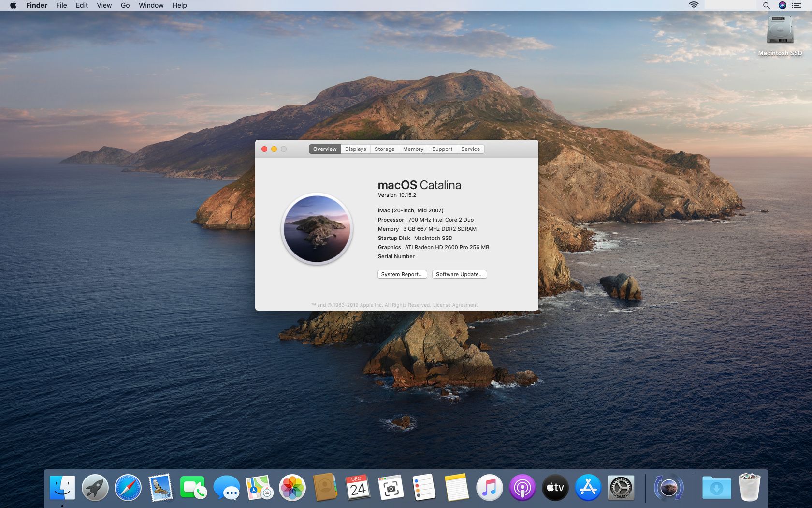The width and height of the screenshot is (812, 508).
Task: Open Safari from the dock
Action: (128, 488)
